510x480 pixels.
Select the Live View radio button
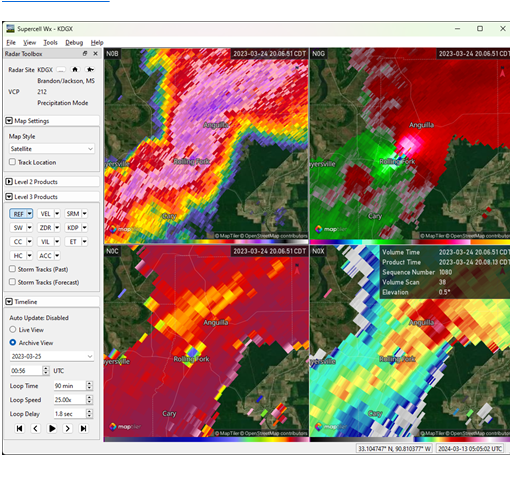click(13, 329)
